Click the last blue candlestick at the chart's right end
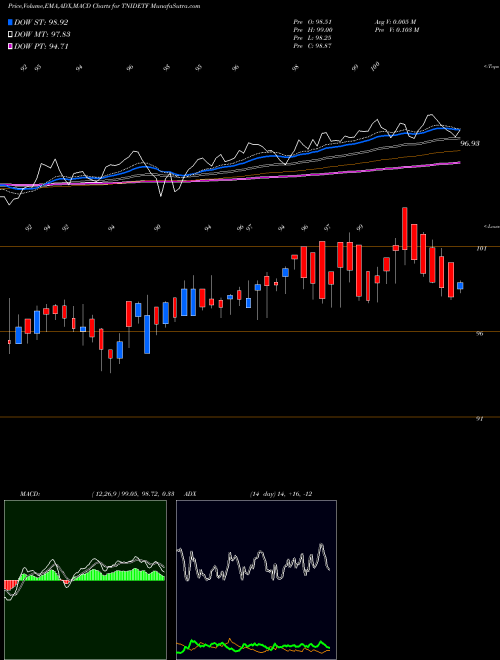This screenshot has width=500, height=660. tap(460, 286)
